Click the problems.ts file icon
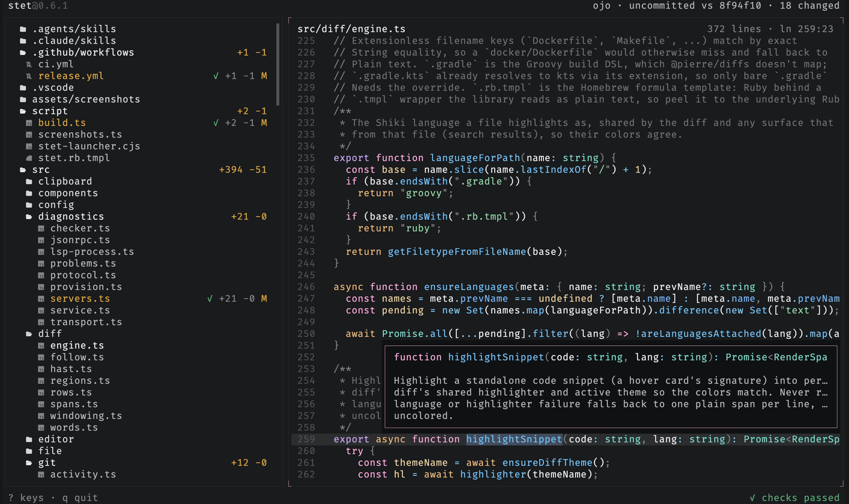The image size is (849, 504). tap(41, 264)
